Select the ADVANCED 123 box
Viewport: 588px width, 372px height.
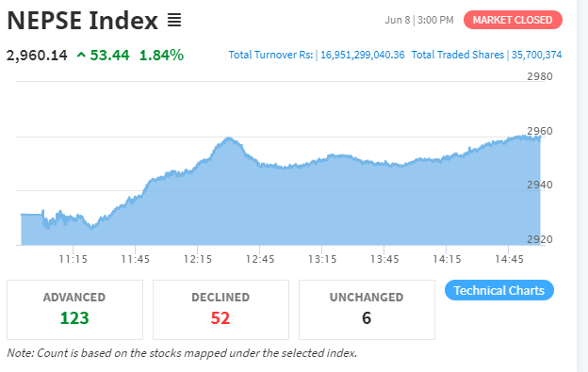74,310
